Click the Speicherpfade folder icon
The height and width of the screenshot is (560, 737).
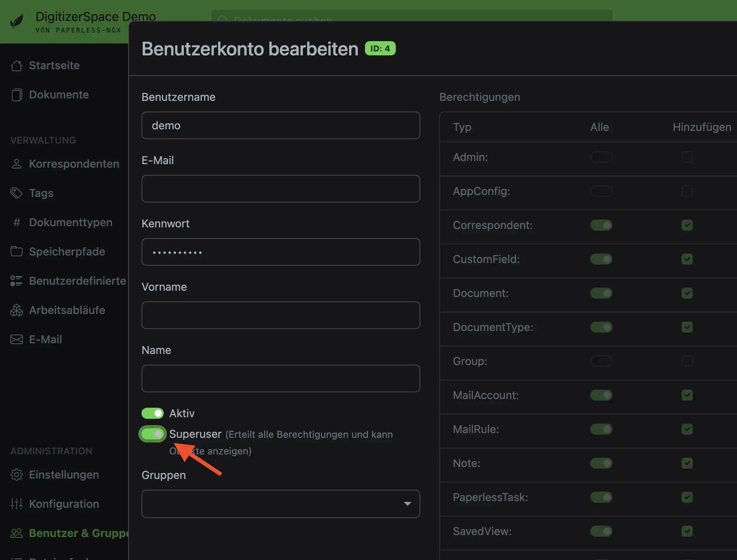click(x=17, y=252)
